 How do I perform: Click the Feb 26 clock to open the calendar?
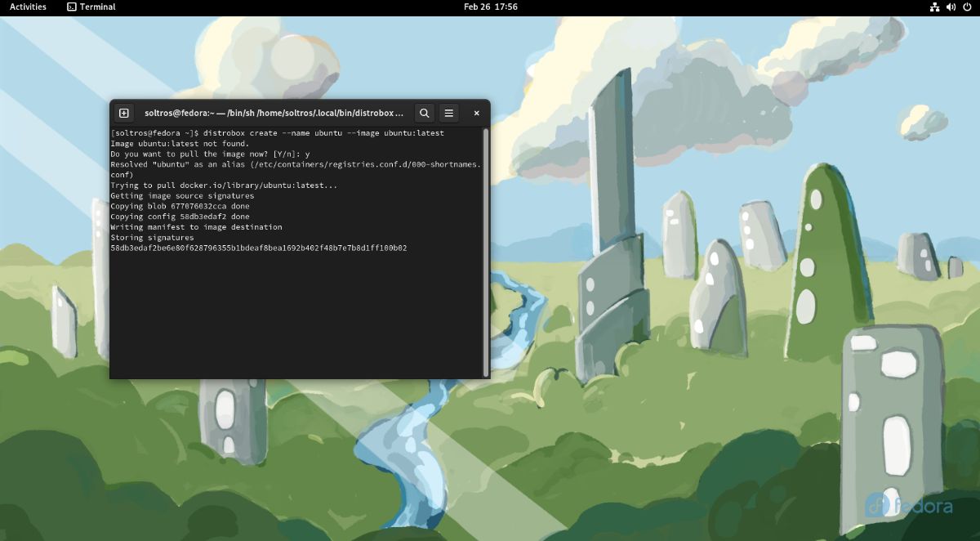pos(490,7)
